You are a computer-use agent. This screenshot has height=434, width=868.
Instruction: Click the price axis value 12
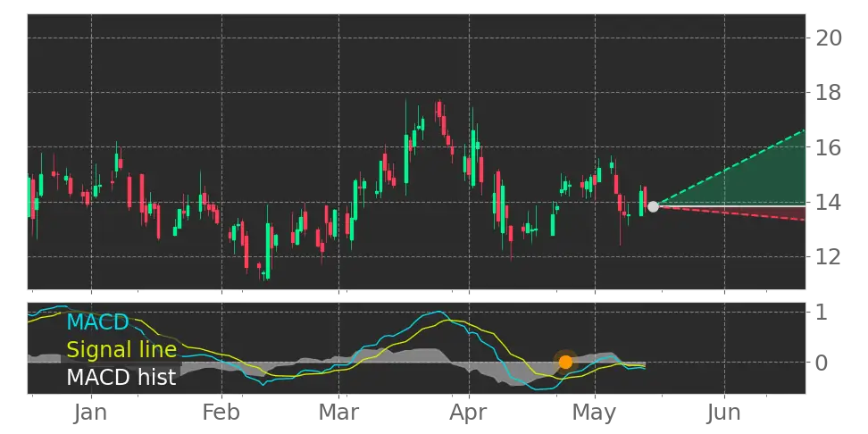(x=828, y=256)
